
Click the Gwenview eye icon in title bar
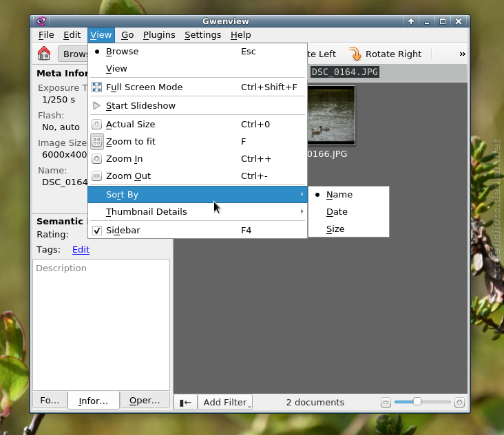point(41,21)
